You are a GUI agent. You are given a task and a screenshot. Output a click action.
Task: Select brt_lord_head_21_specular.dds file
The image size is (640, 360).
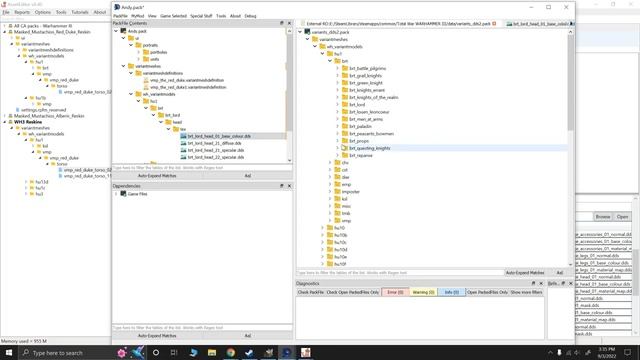216,150
